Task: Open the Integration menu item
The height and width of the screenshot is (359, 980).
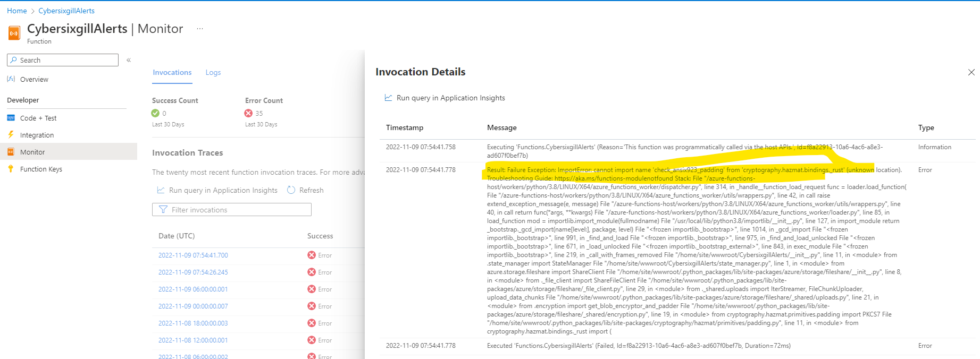Action: pyautogui.click(x=37, y=135)
